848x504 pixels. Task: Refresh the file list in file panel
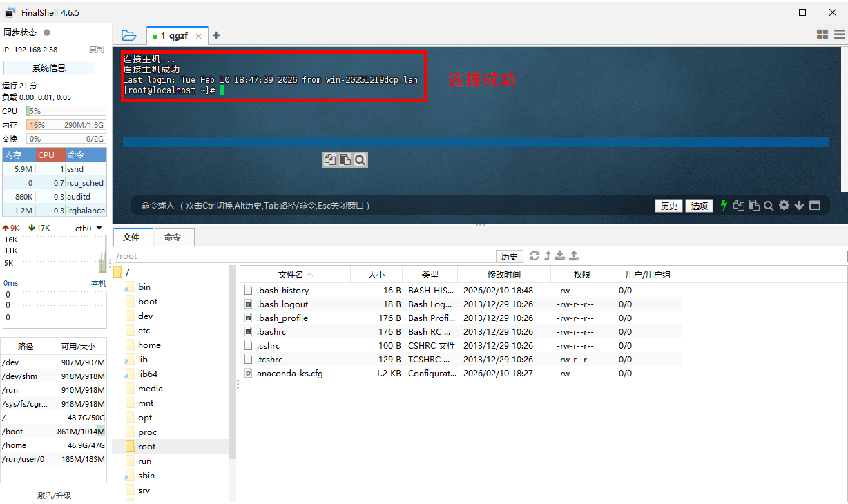534,255
